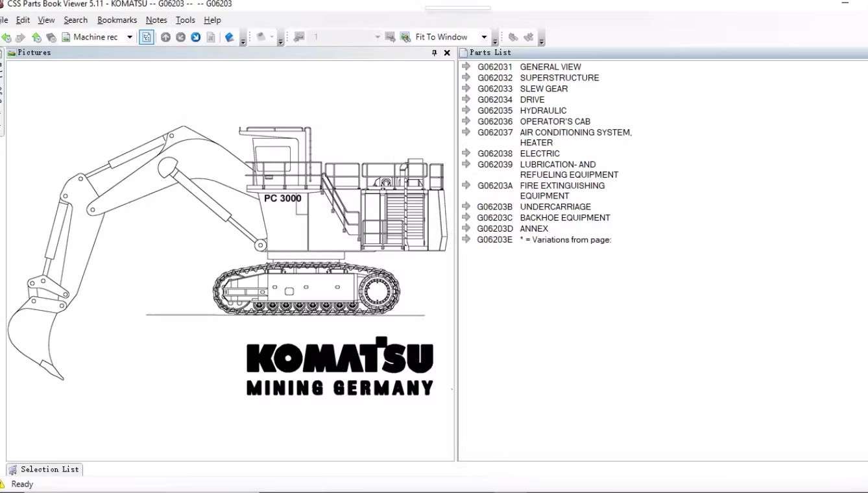Screen dimensions: 868x493
Task: Click the PC 3000 excavator drawing
Action: click(x=227, y=253)
